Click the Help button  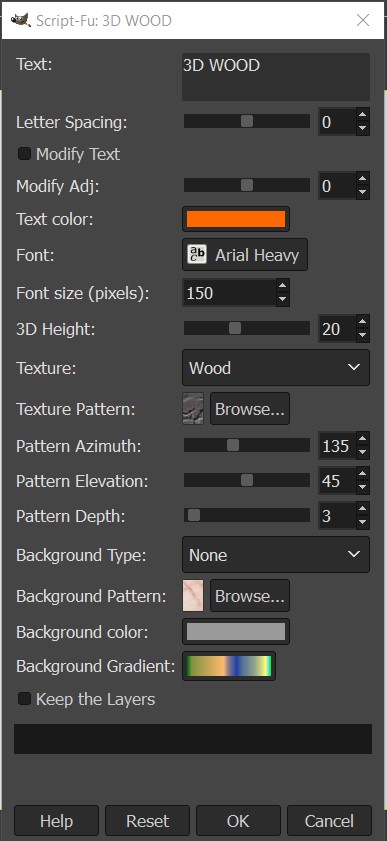[56, 821]
